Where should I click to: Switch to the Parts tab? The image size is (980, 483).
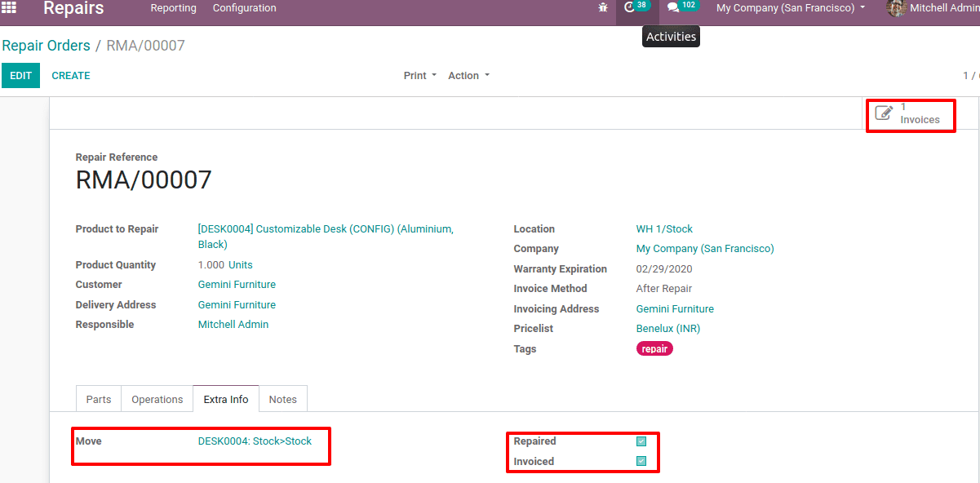click(99, 399)
